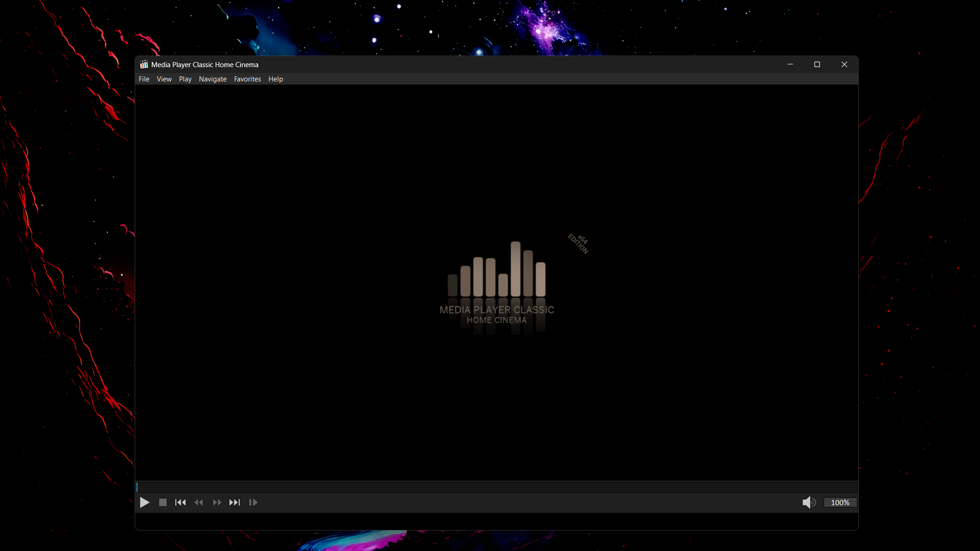Skip to the next file

(235, 502)
